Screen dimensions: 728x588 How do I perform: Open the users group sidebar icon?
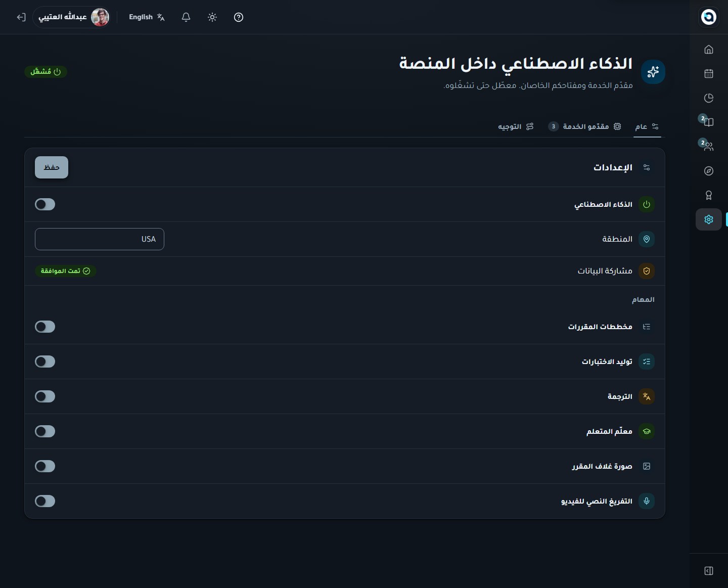coord(709,147)
